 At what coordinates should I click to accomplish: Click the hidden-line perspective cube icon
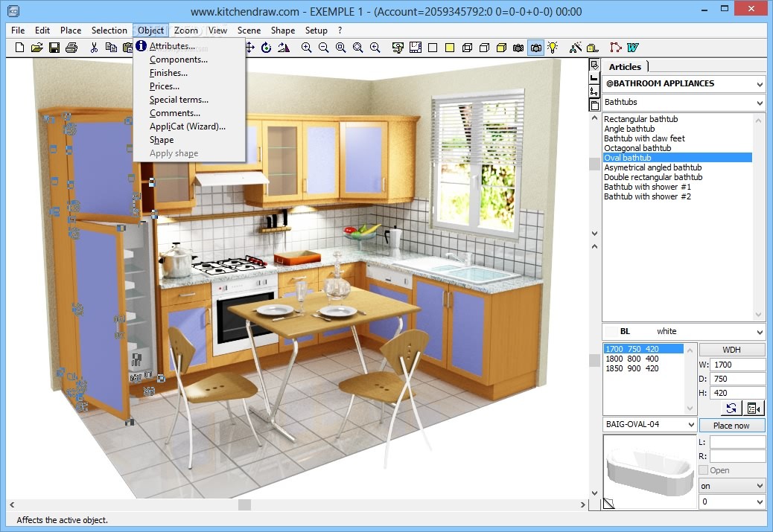[x=484, y=48]
